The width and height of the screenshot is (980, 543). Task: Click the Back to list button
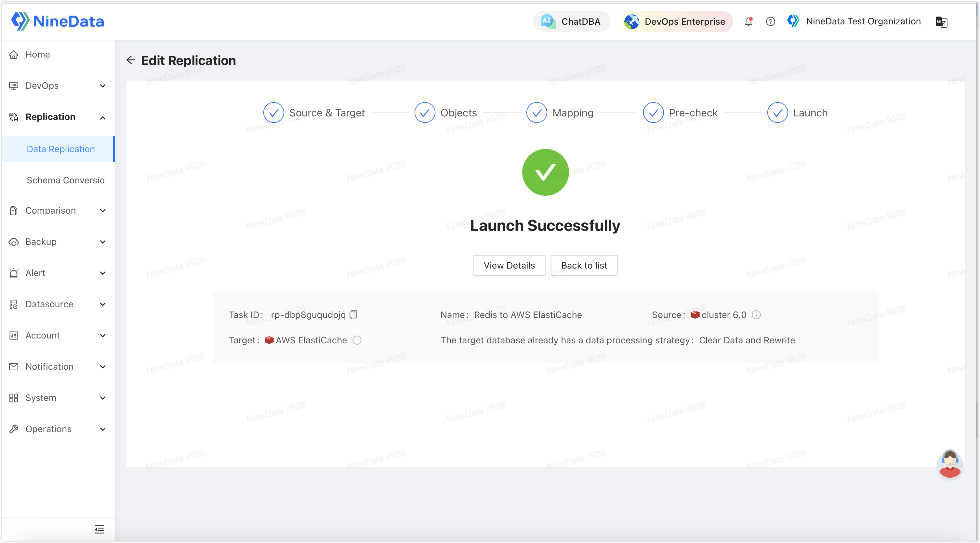(584, 265)
